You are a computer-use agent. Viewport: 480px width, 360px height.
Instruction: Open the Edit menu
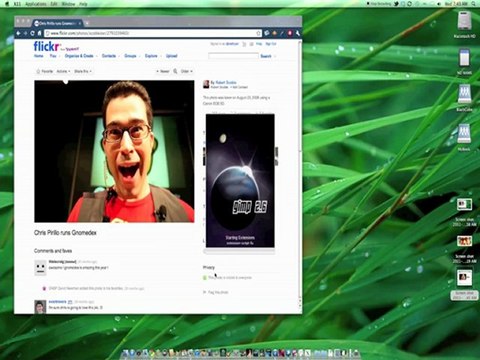point(54,4)
